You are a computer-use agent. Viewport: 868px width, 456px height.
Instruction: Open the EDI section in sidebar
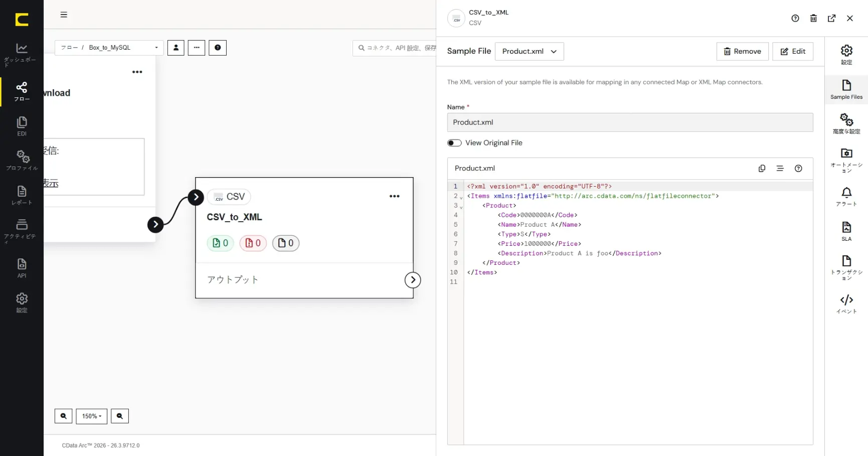click(22, 126)
